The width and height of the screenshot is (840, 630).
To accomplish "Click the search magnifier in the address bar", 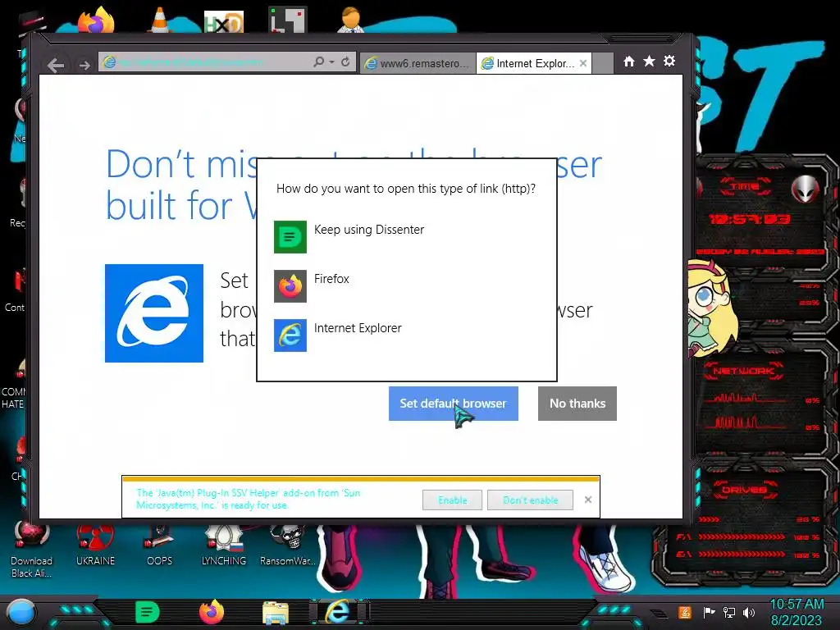I will click(319, 62).
